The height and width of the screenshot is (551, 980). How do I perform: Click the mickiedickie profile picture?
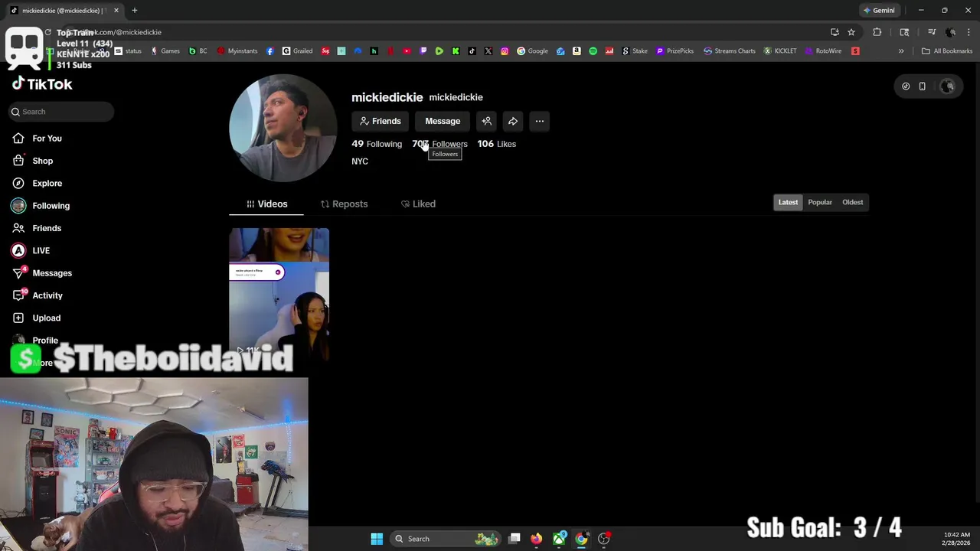click(283, 128)
